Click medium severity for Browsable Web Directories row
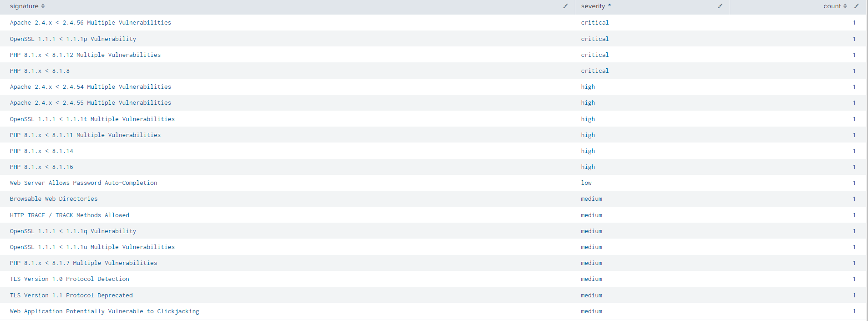 [592, 199]
